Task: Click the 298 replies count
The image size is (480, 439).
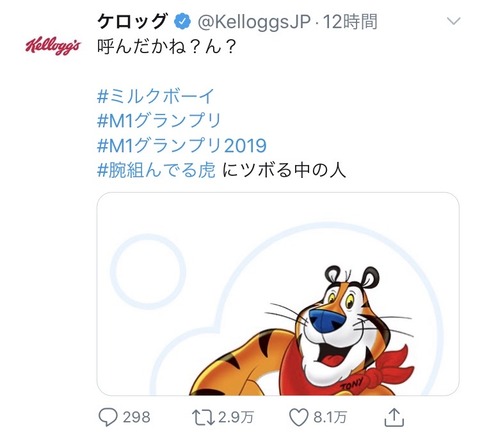Action: click(x=136, y=417)
